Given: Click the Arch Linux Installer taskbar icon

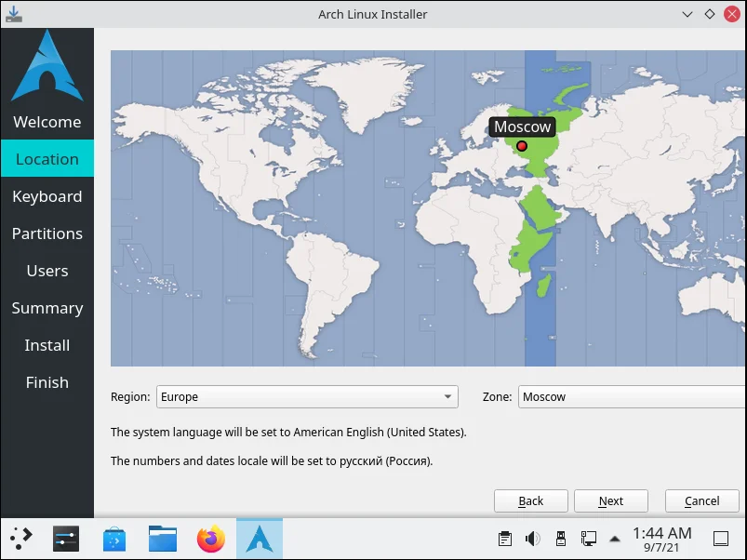Looking at the screenshot, I should pos(260,538).
